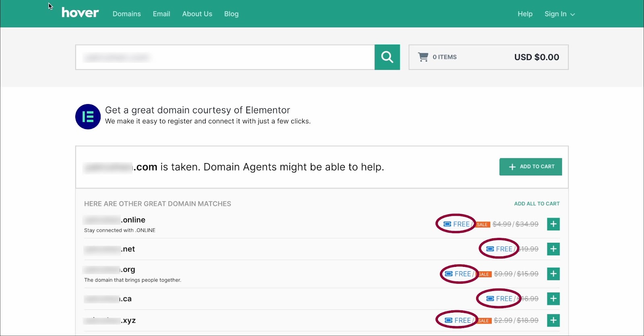Viewport: 644px width, 336px height.
Task: Click the hover logo
Action: click(x=80, y=13)
